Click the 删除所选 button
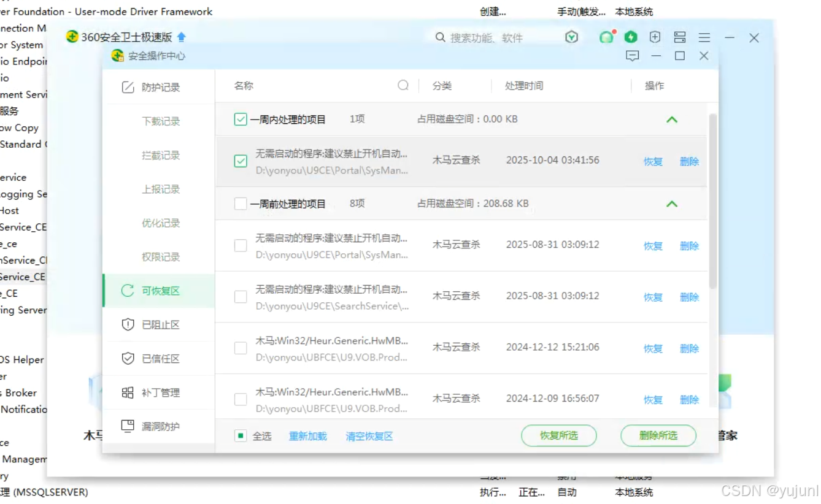The height and width of the screenshot is (504, 821). (x=658, y=435)
